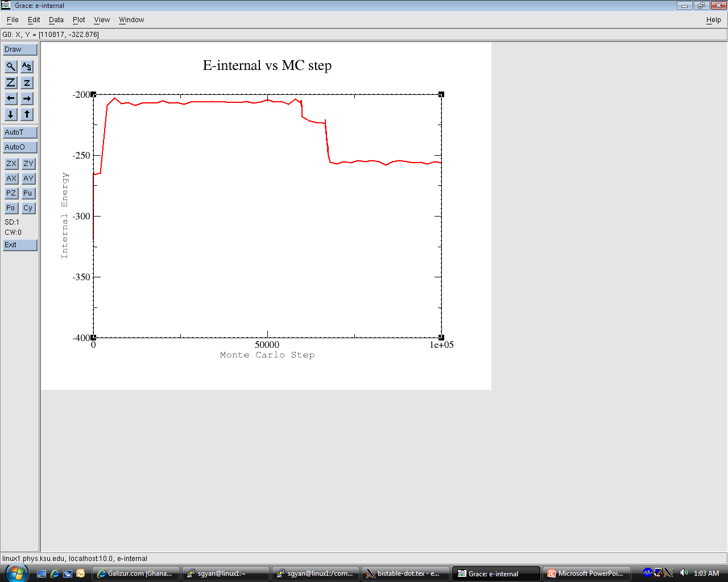This screenshot has height=582, width=728.
Task: Open the Data menu
Action: click(x=56, y=20)
